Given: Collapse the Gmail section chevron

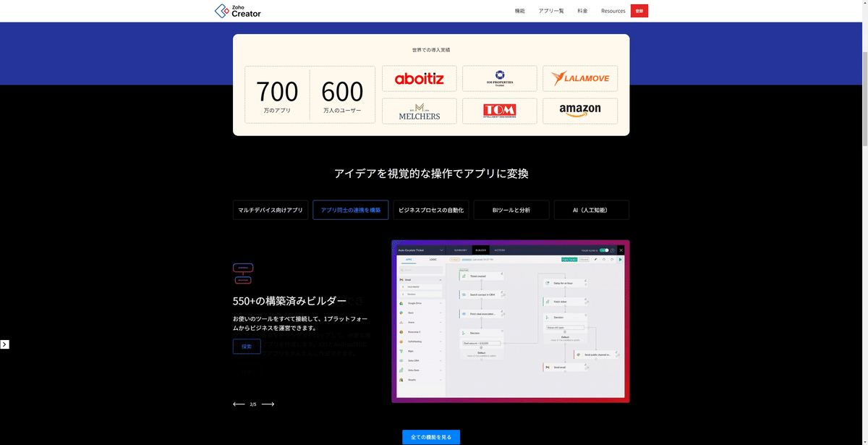Looking at the screenshot, I should [441, 280].
